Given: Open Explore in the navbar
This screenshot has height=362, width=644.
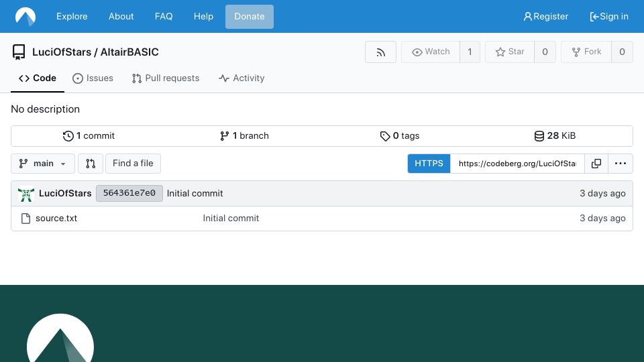Looking at the screenshot, I should point(72,16).
